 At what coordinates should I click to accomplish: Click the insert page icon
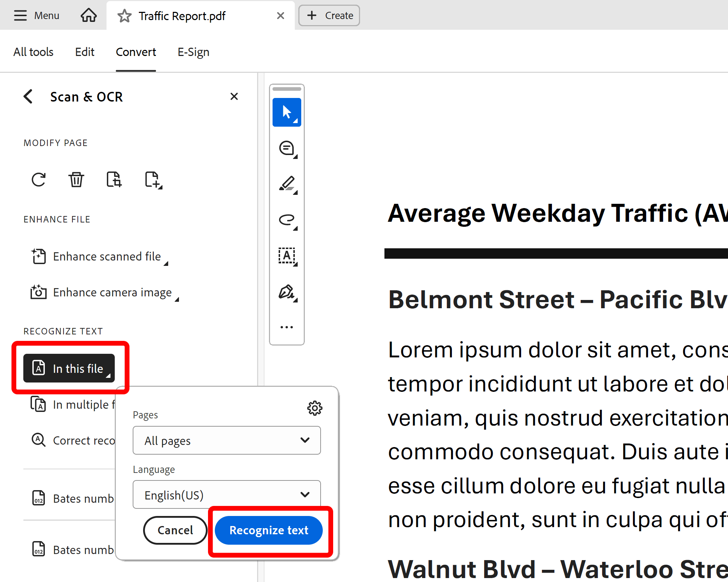(152, 179)
